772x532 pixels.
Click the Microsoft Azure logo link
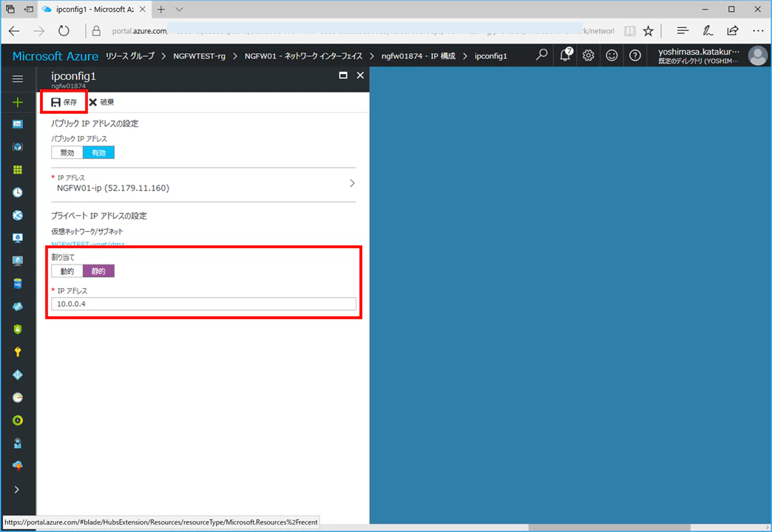pos(55,56)
